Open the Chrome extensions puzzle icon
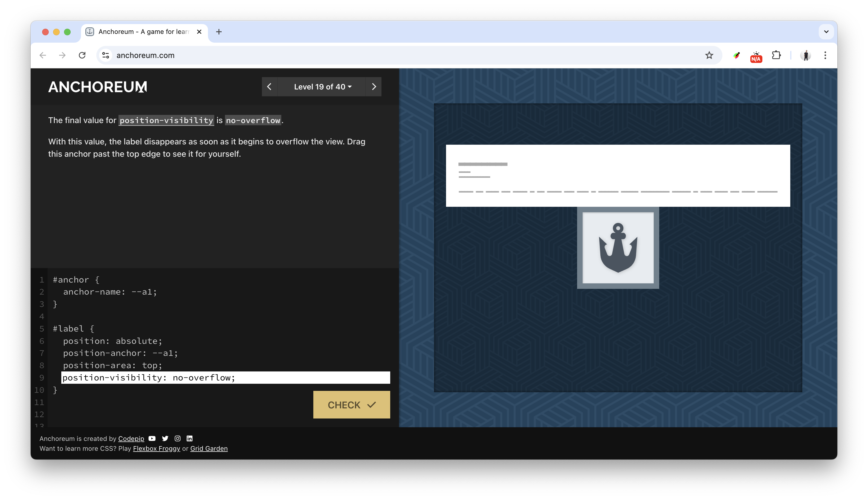Viewport: 868px width, 500px height. 776,55
